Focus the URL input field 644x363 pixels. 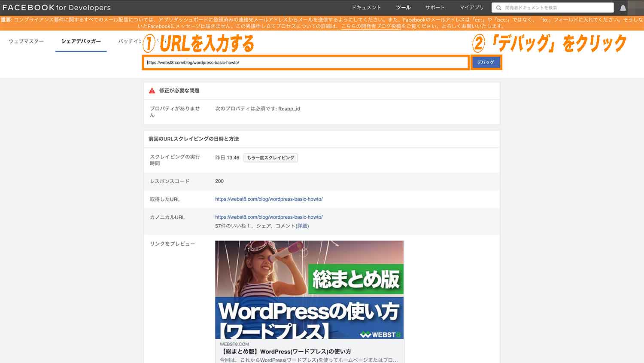[x=306, y=63]
